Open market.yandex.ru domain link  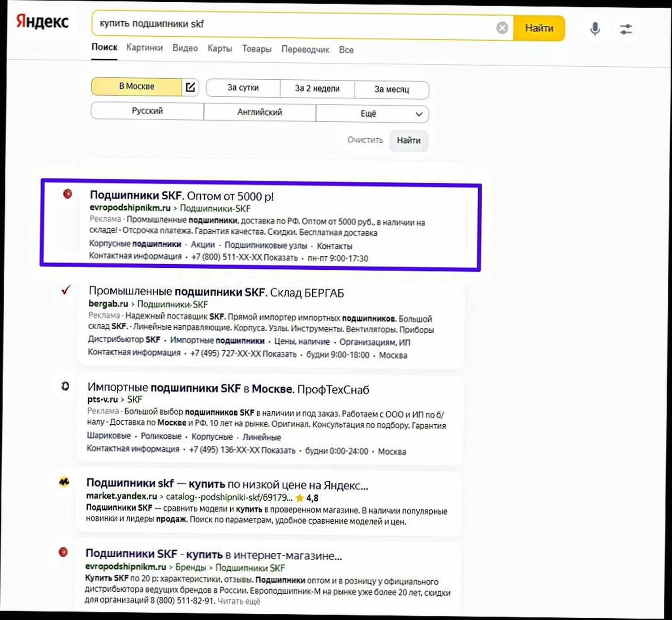[x=121, y=496]
